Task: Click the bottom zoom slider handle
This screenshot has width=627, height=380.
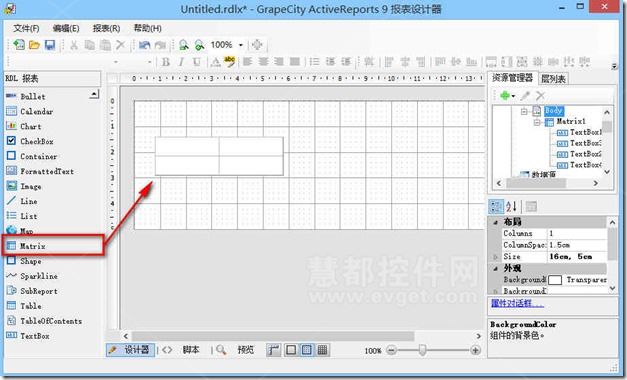Action: point(422,350)
